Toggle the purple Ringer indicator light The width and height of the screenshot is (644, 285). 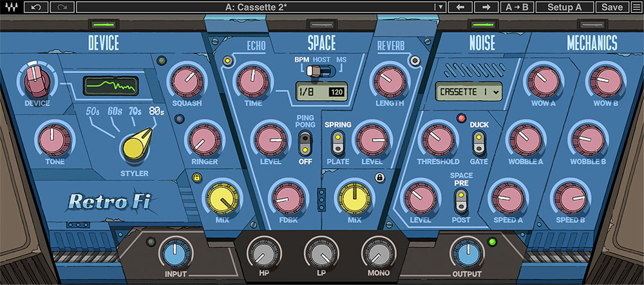178,119
